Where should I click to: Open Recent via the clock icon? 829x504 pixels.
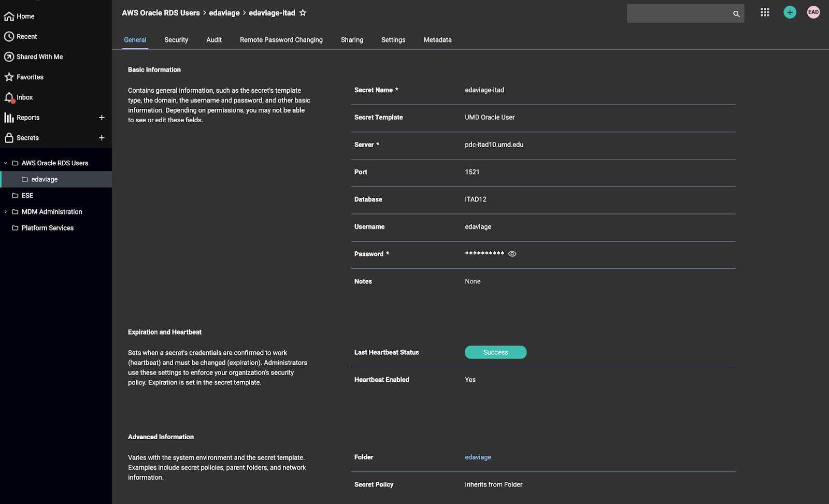pos(9,37)
